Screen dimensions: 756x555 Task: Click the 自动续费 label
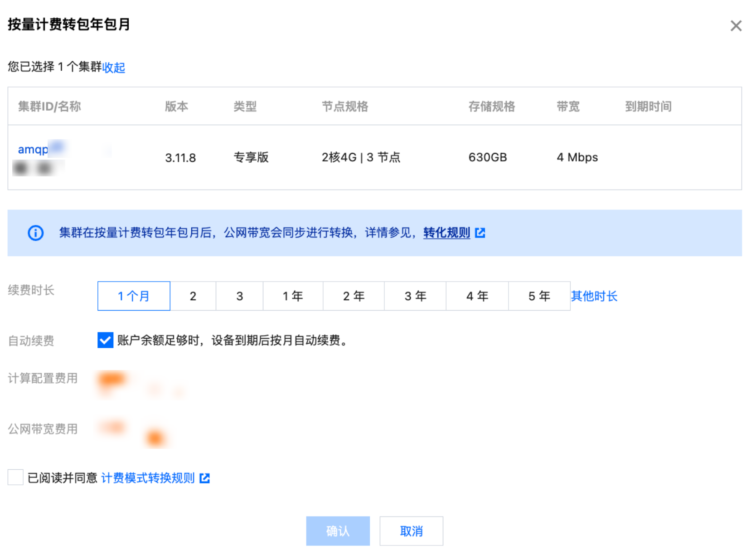coord(31,341)
